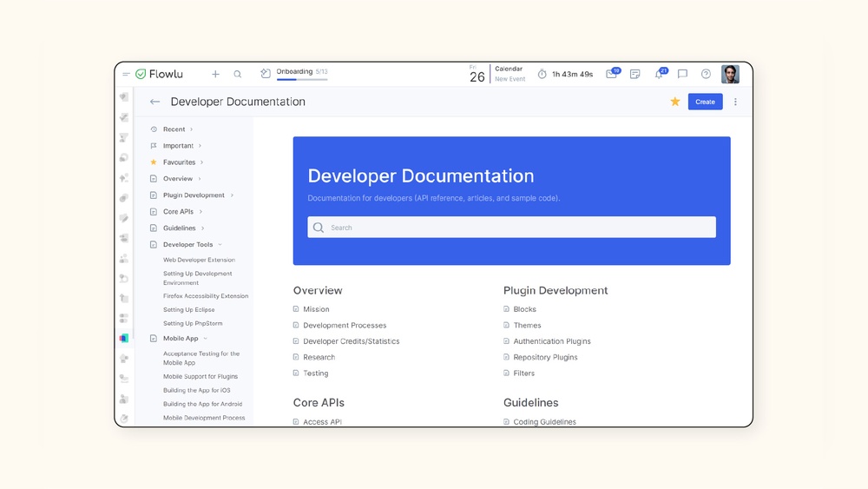Screen dimensions: 868x489
Task: Click the back arrow beside Developer Documentation
Action: coord(155,102)
